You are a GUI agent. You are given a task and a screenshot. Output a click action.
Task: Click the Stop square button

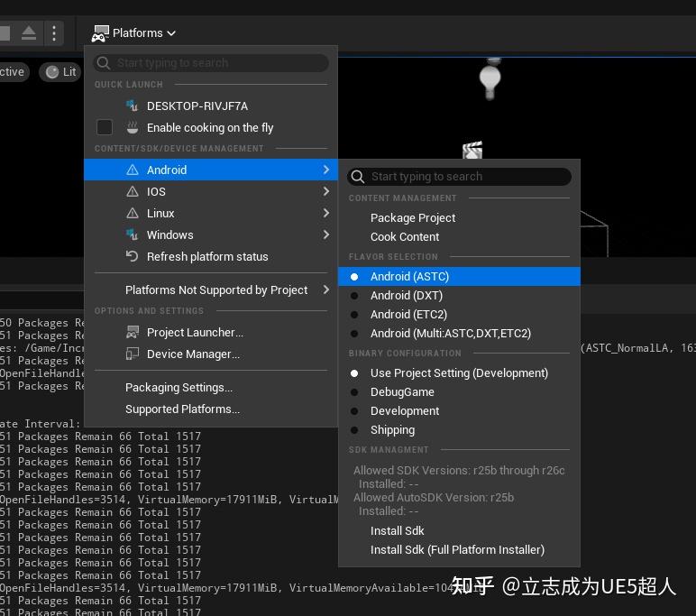[x=5, y=33]
